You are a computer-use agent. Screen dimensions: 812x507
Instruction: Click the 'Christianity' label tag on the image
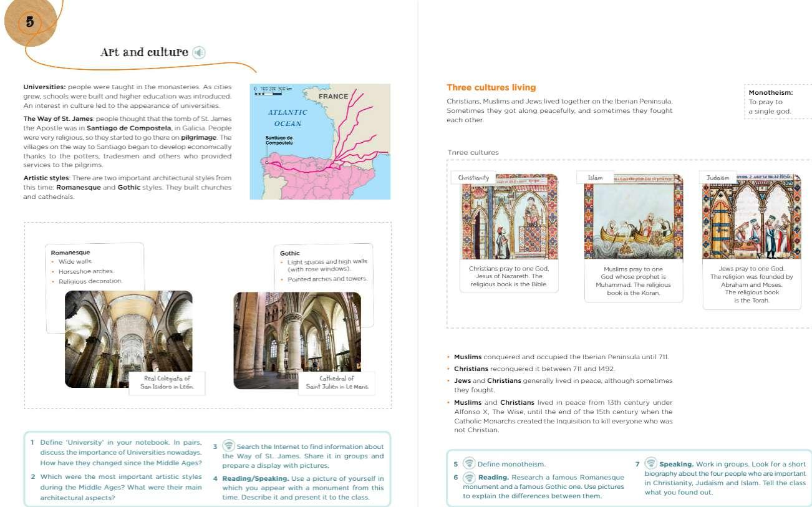point(473,178)
